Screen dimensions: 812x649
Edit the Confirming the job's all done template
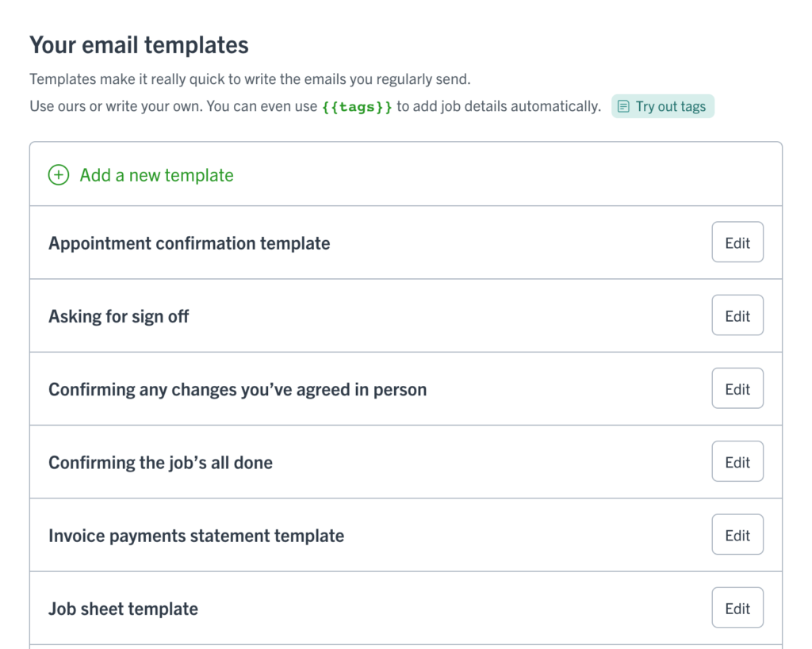737,461
